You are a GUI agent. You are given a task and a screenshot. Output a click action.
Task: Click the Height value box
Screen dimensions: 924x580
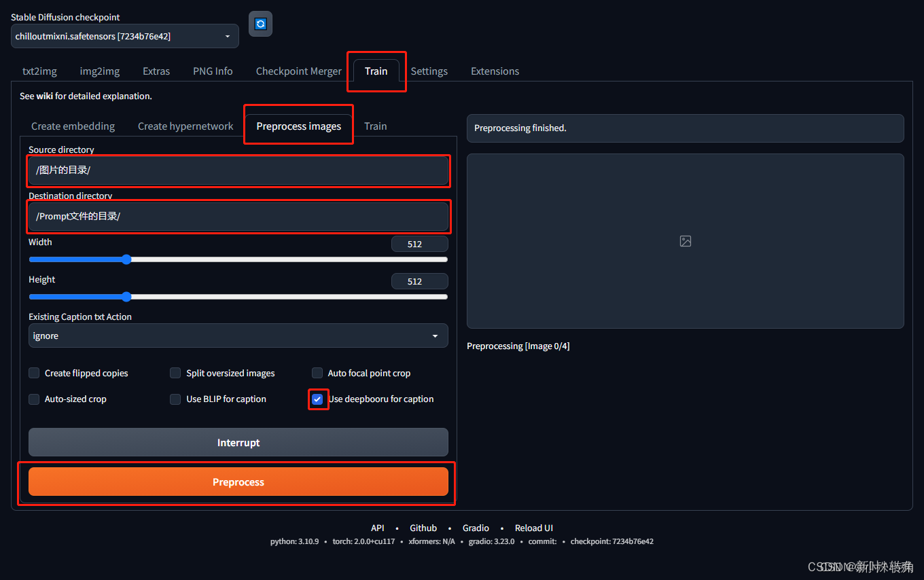click(420, 281)
